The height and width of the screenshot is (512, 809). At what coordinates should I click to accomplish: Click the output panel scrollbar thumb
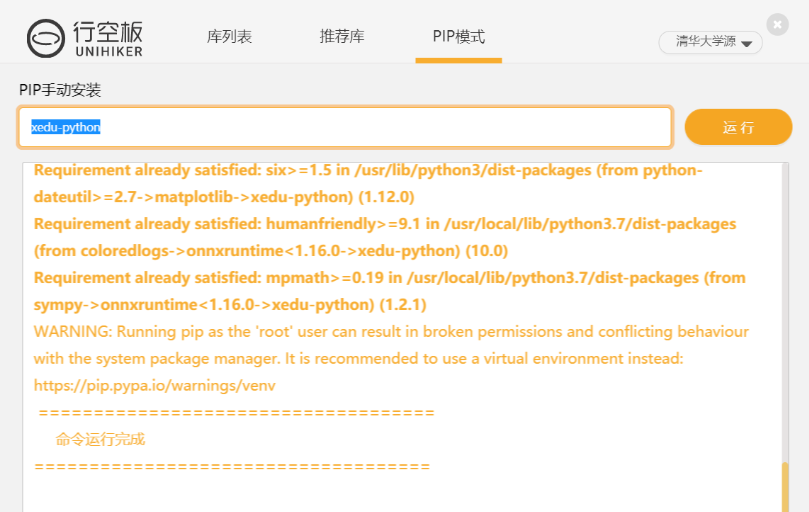[x=785, y=487]
